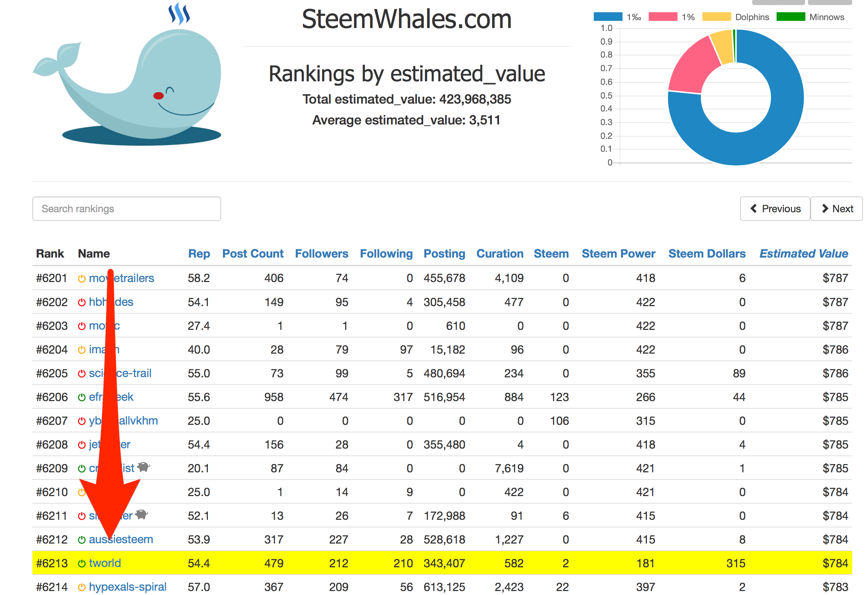Select the #6213 rank cell

(x=52, y=564)
